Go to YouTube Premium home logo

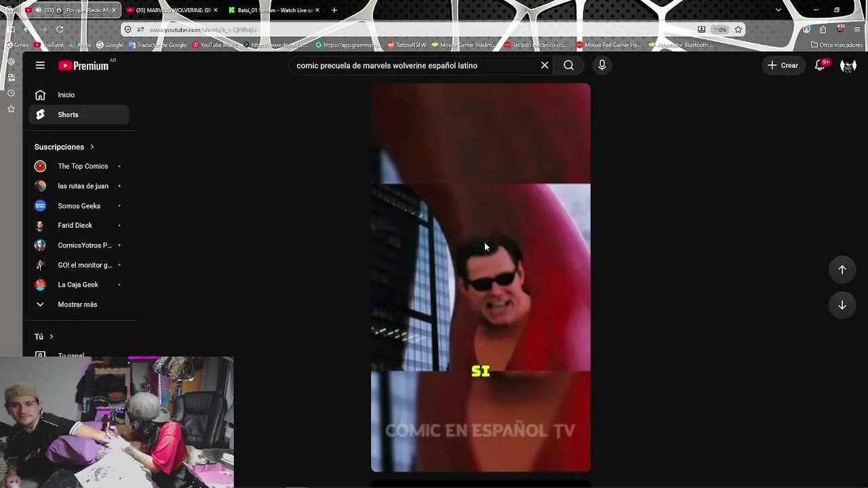83,66
